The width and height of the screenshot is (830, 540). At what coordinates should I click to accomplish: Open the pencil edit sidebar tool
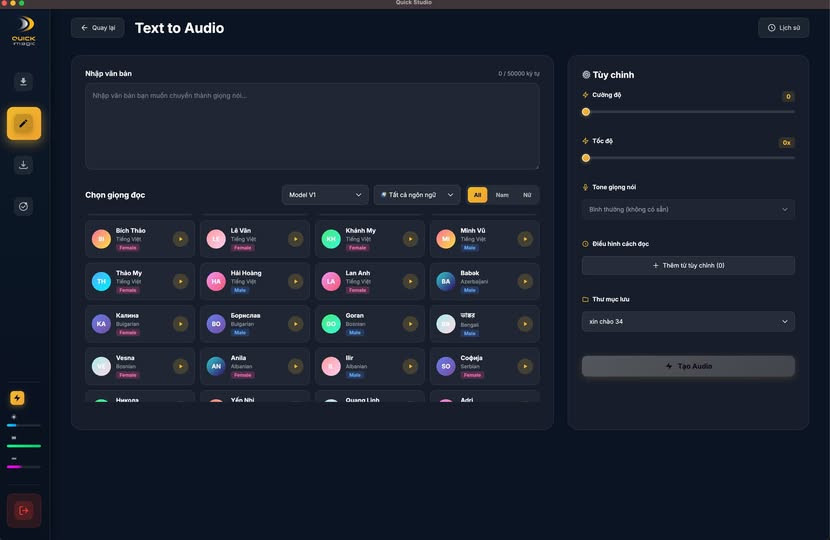24,123
